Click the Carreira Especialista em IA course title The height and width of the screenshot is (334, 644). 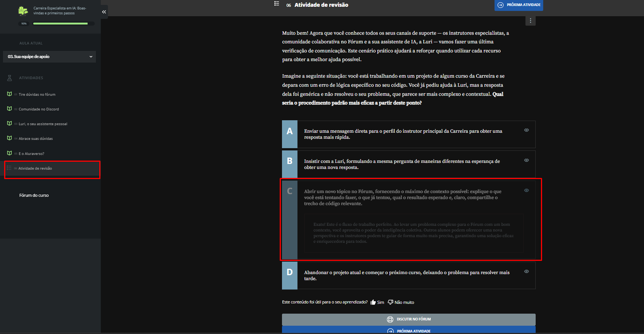coord(60,11)
